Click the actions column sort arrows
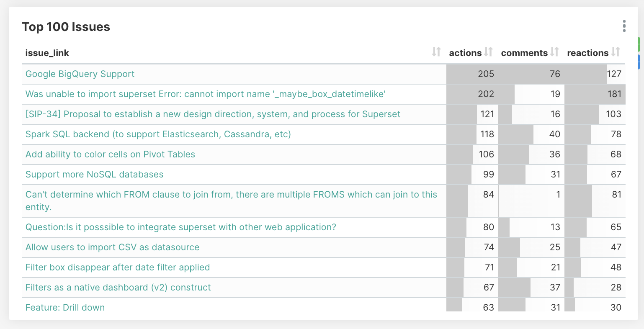644x329 pixels. coord(489,52)
